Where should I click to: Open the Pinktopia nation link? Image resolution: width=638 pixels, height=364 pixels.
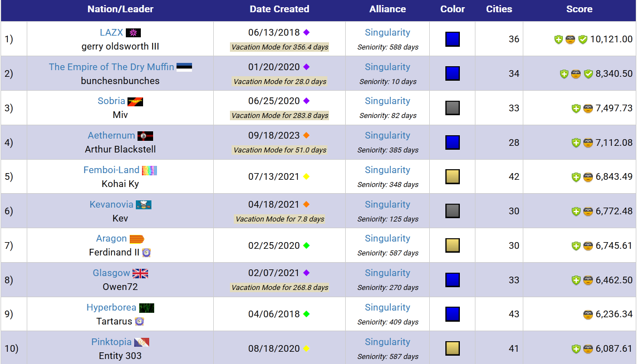tap(111, 342)
